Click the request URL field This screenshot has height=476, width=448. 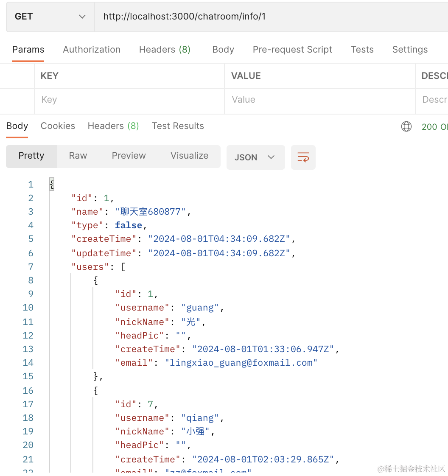point(272,17)
